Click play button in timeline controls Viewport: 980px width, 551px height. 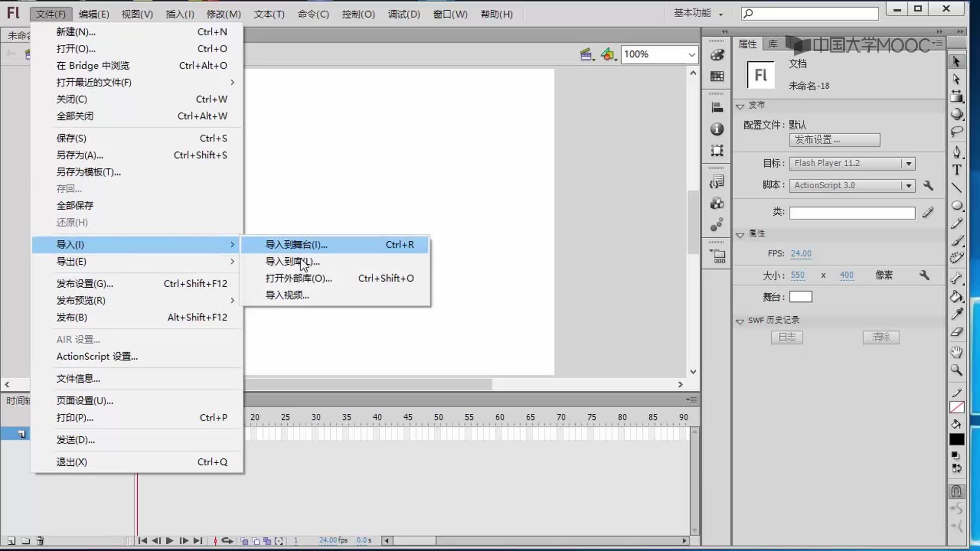click(169, 540)
